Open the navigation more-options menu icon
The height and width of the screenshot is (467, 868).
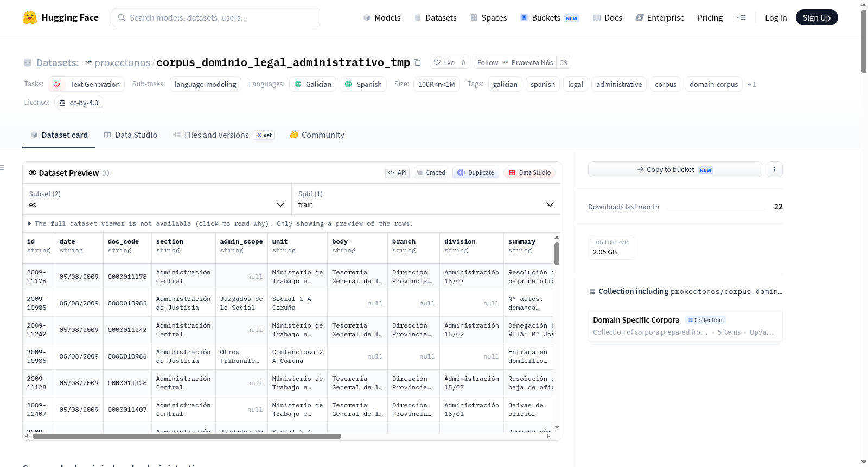pyautogui.click(x=741, y=17)
